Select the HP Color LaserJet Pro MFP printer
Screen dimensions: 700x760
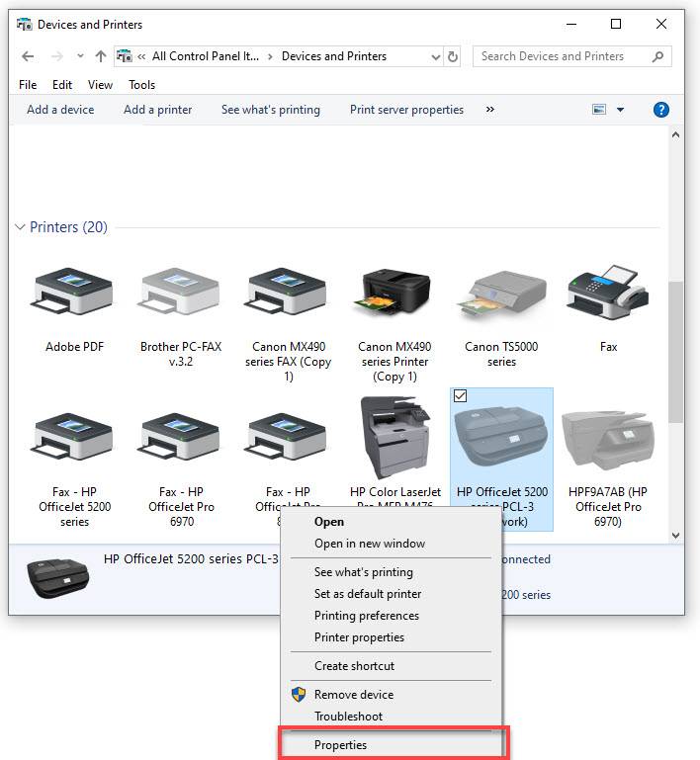point(394,440)
